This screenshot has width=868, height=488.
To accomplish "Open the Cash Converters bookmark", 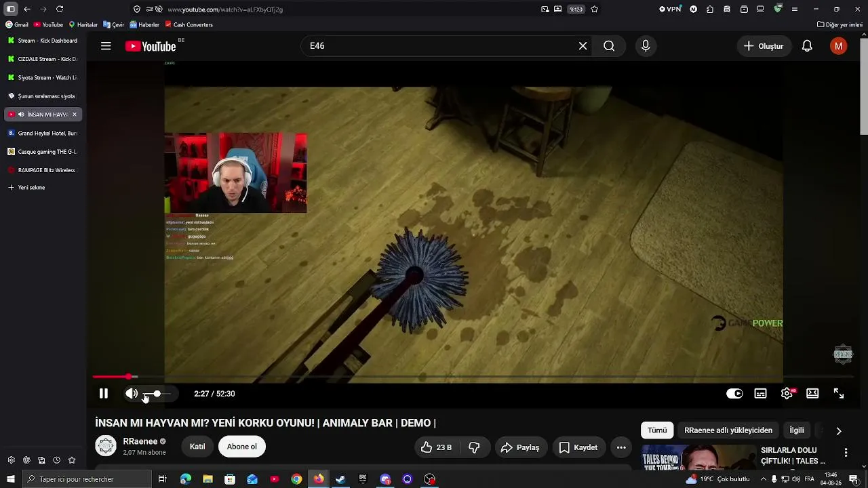I will coord(189,25).
